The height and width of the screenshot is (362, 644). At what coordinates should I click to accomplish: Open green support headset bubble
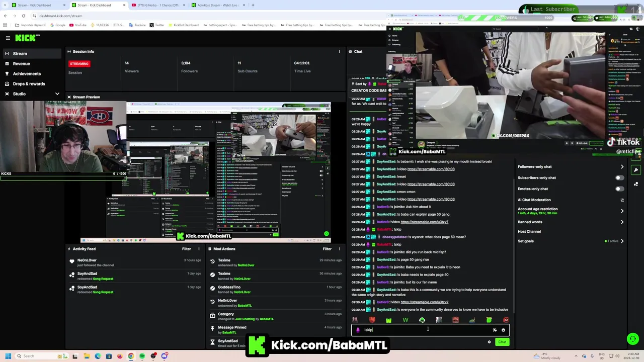tap(633, 339)
